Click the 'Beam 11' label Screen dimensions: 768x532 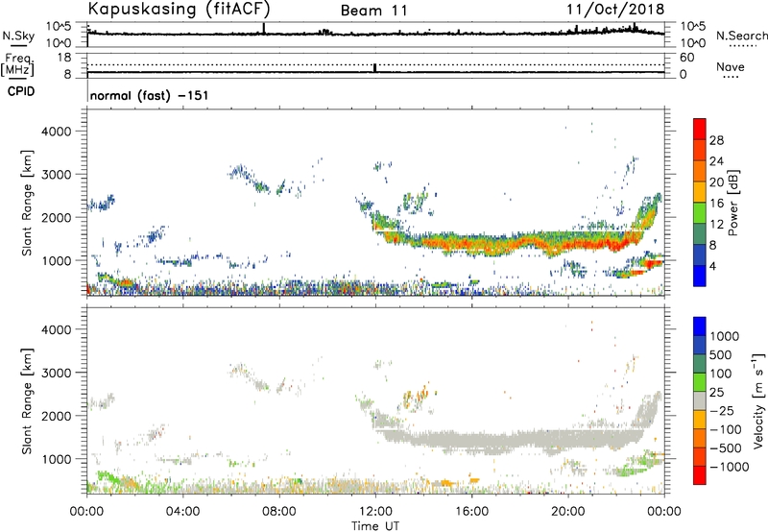(374, 11)
